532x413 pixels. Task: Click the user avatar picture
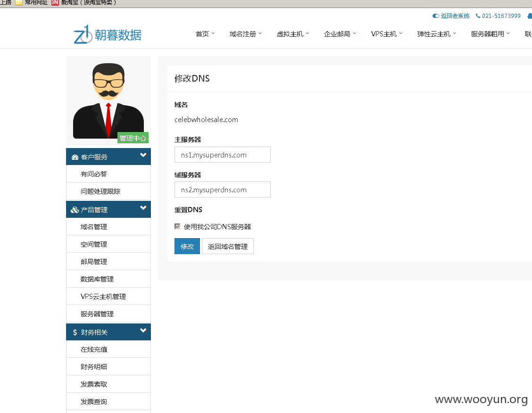click(x=108, y=101)
